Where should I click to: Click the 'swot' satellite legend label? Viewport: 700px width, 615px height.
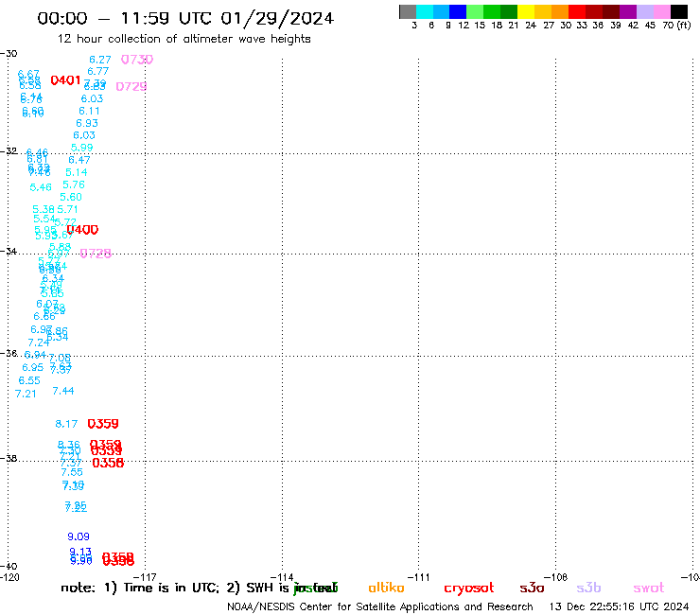tap(649, 588)
